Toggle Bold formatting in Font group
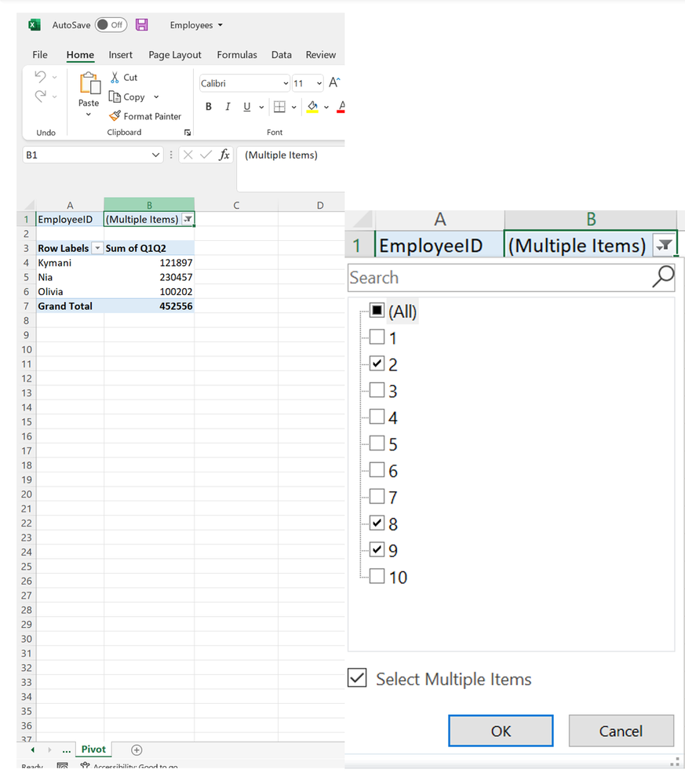 pos(209,107)
